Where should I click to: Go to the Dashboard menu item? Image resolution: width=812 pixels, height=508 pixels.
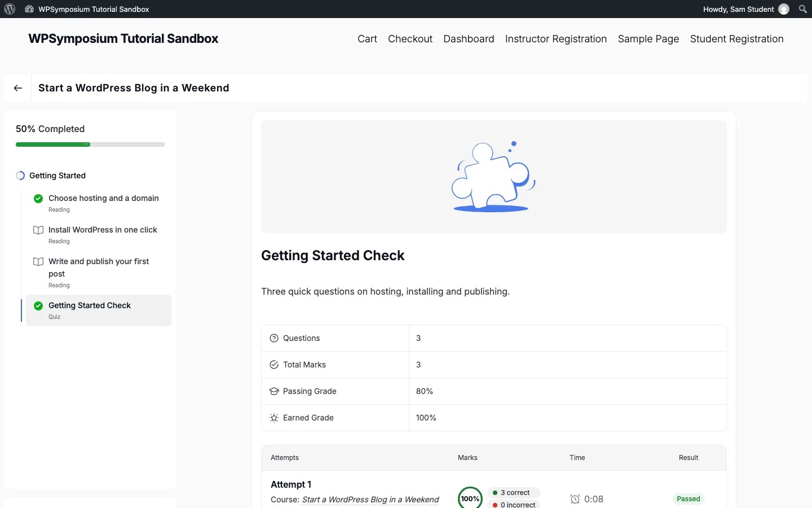(x=469, y=39)
